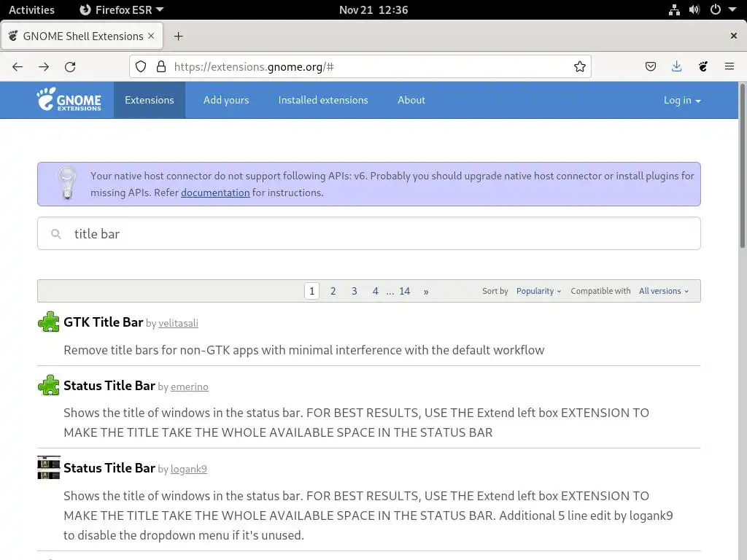
Task: Click the lightbulb icon in the warning banner
Action: click(x=67, y=183)
